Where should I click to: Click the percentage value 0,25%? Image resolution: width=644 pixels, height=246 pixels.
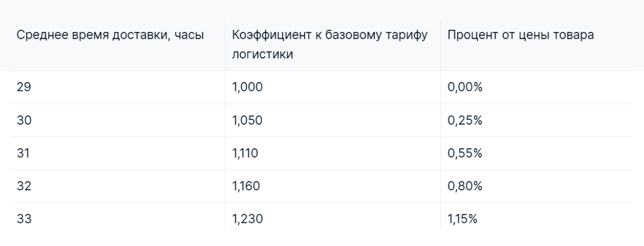tap(465, 120)
